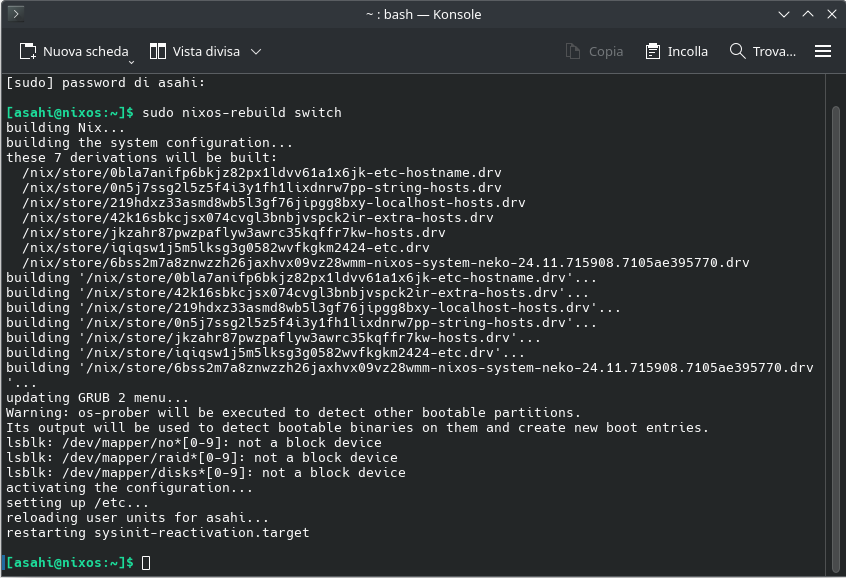Image resolution: width=846 pixels, height=578 pixels.
Task: Click the Vista divisa split view icon
Action: point(158,51)
